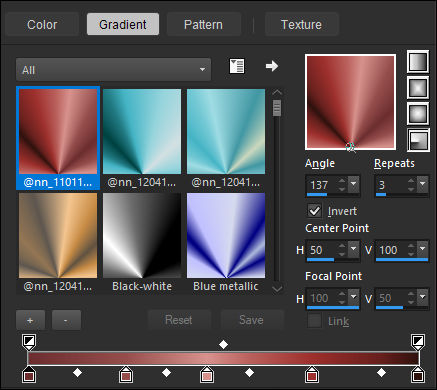
Task: Select the pink middle color stop
Action: tap(207, 375)
